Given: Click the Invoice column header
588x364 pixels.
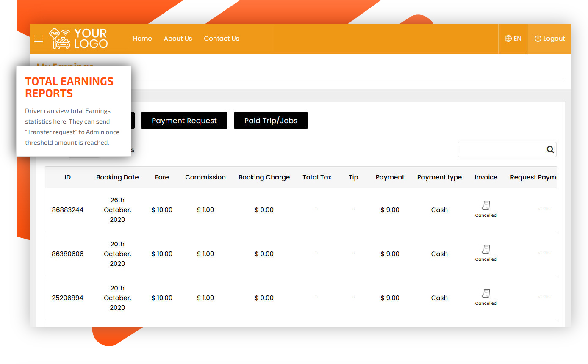Looking at the screenshot, I should pos(486,177).
